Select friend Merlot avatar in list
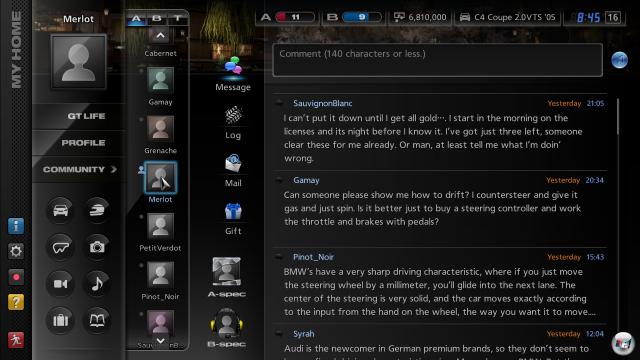Image resolution: width=640 pixels, height=360 pixels. (160, 177)
